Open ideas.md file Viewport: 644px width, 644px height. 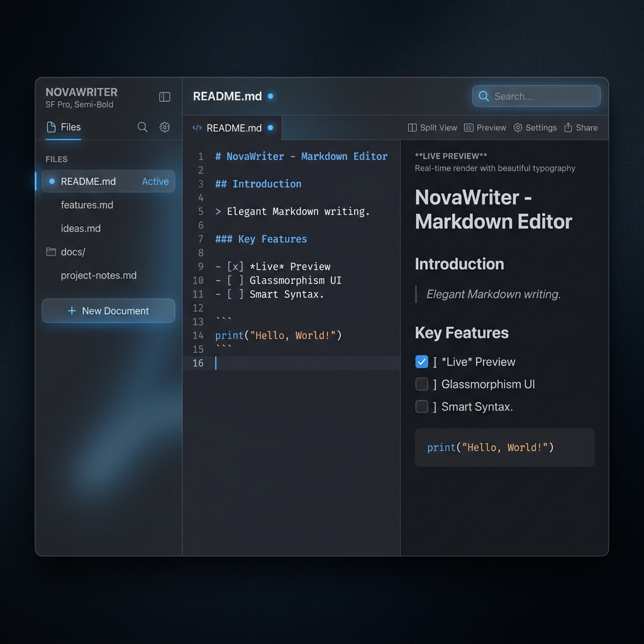(80, 228)
